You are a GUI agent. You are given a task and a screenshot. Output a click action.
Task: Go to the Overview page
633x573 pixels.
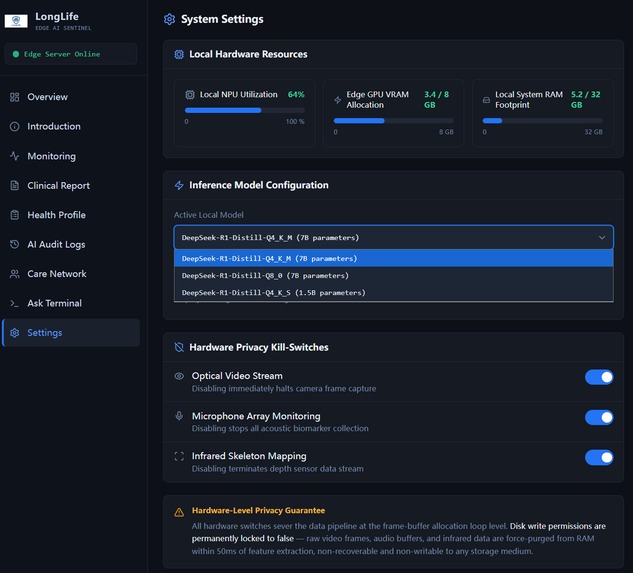[x=71, y=97]
